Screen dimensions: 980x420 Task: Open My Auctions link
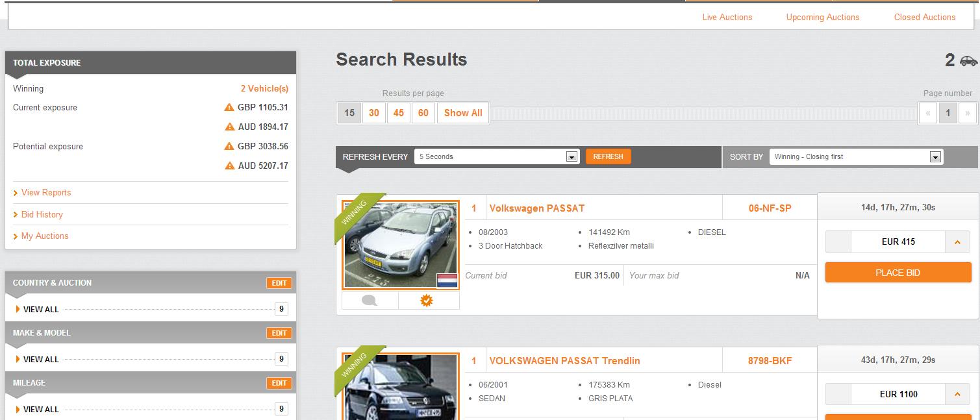[45, 236]
